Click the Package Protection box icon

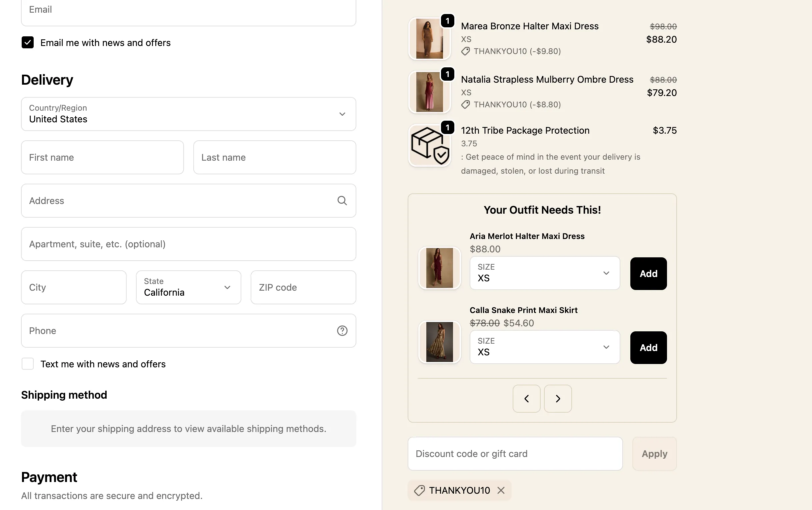(x=429, y=146)
